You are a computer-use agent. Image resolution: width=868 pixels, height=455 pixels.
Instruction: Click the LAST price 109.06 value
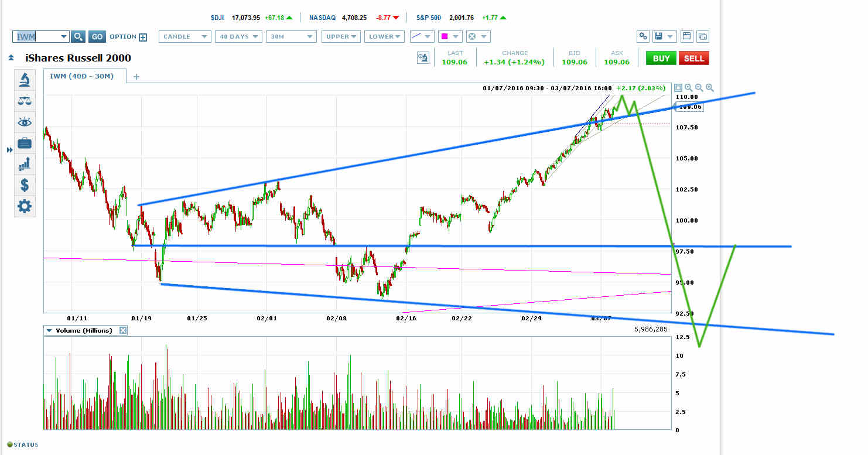click(454, 61)
